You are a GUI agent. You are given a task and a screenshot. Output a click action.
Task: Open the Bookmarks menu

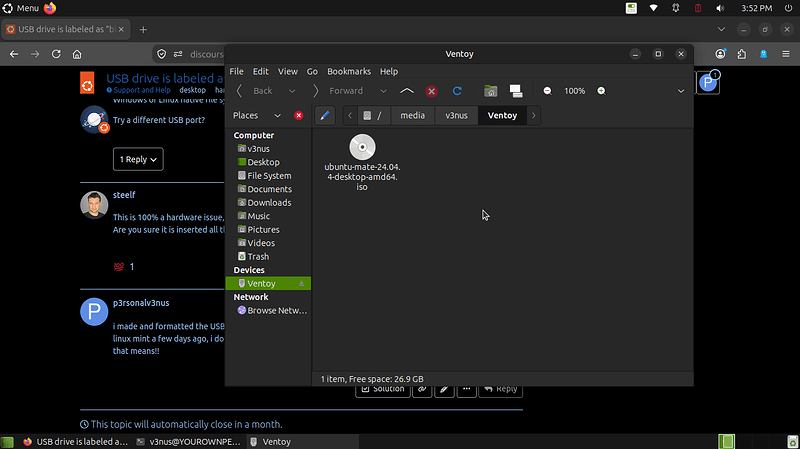pos(349,71)
